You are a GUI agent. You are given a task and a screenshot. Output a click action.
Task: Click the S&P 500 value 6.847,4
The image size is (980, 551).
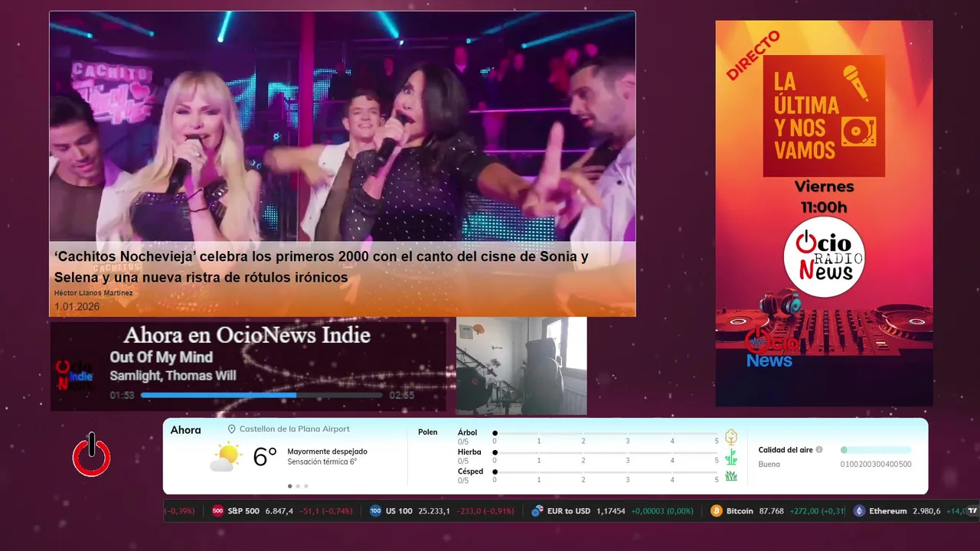point(279,510)
